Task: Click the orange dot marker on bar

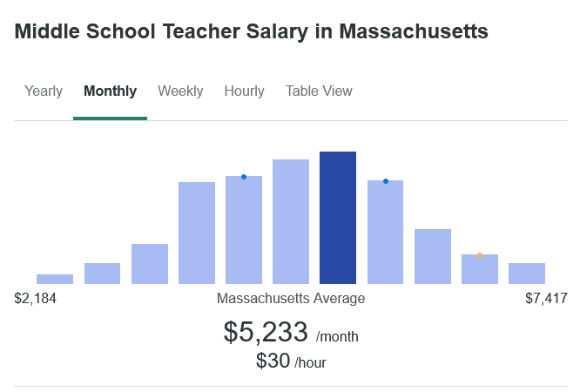Action: pos(480,255)
